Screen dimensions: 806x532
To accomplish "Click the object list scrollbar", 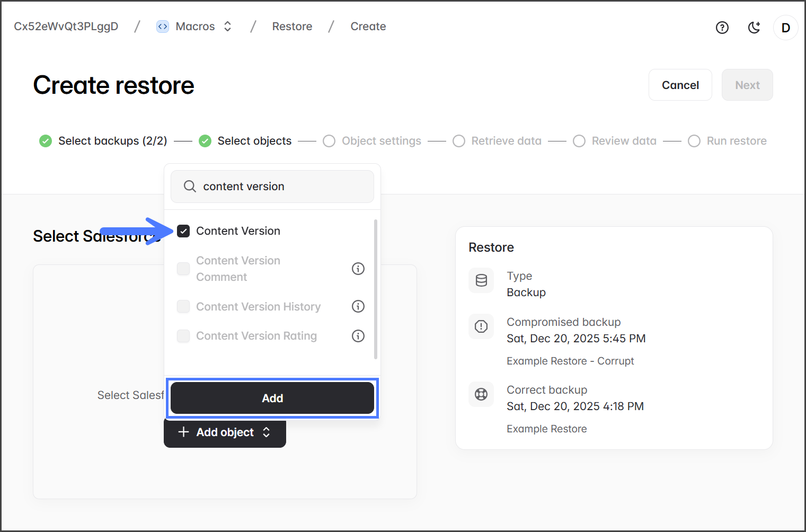I will pyautogui.click(x=376, y=289).
